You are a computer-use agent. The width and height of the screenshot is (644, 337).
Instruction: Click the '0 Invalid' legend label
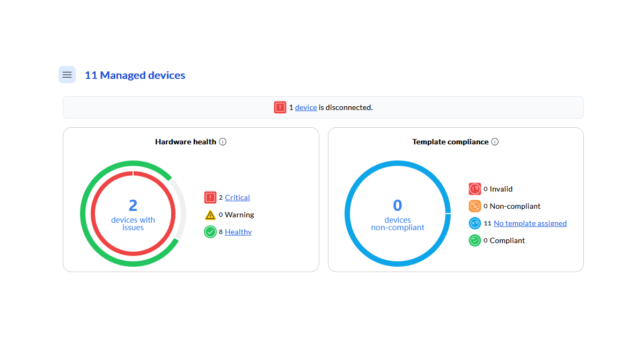pyautogui.click(x=498, y=189)
